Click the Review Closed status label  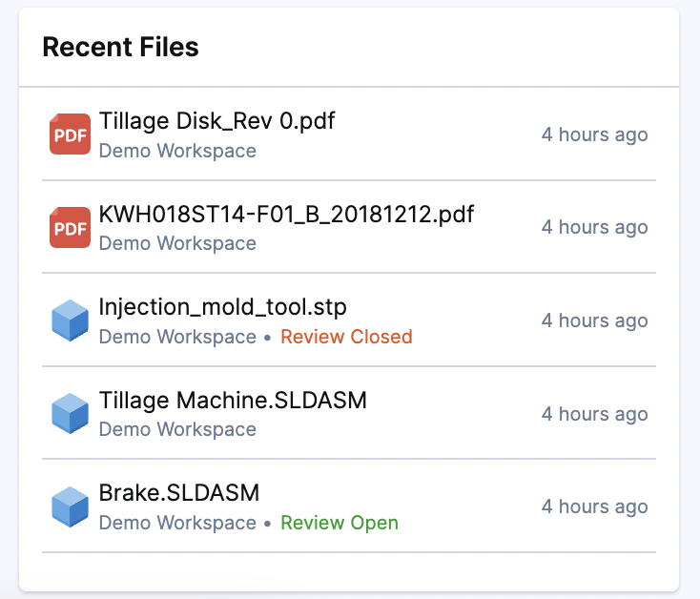pyautogui.click(x=346, y=337)
